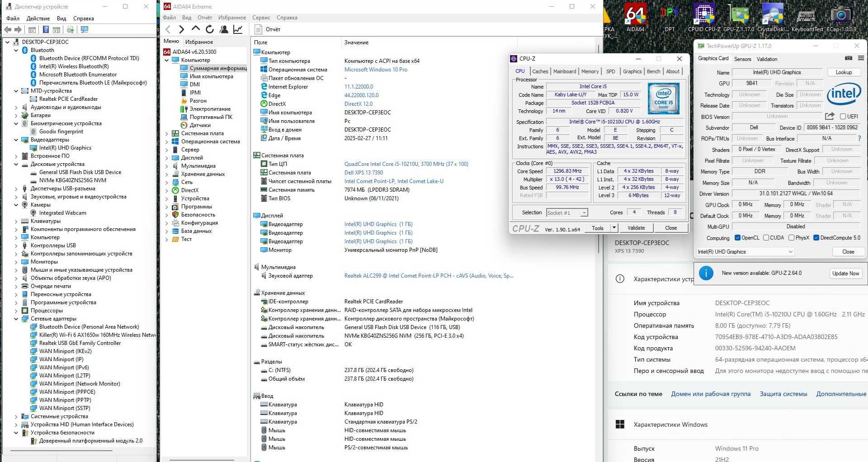
Task: Click Lookup button in GPU-Z
Action: tap(844, 72)
